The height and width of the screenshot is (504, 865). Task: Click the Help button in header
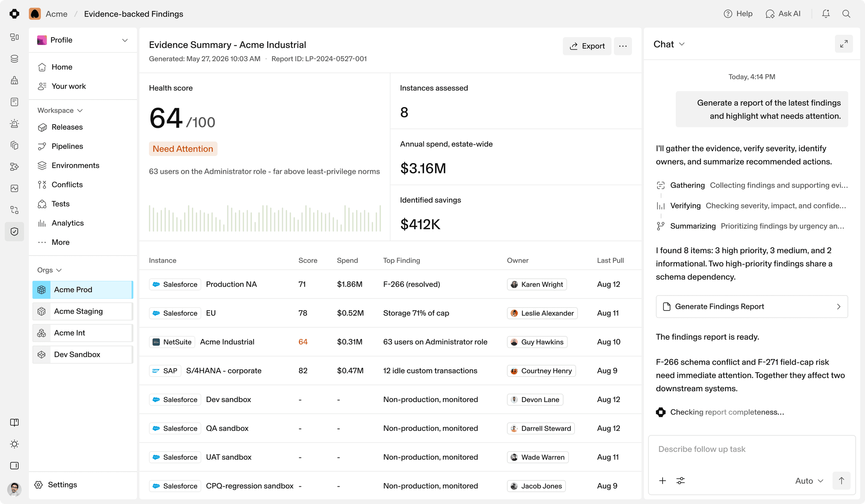(738, 14)
